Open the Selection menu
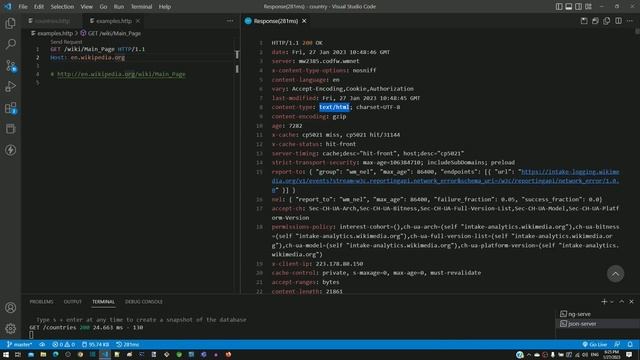Image resolution: width=640 pixels, height=360 pixels. 62,7
